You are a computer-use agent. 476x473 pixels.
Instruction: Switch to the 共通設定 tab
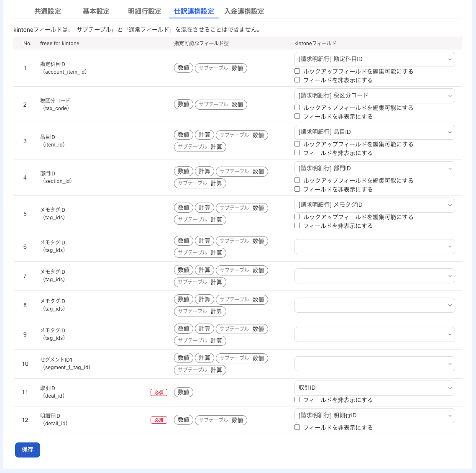pos(47,11)
